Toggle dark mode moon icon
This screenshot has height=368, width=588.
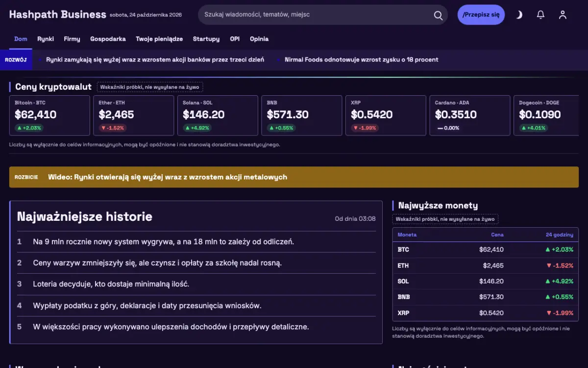pyautogui.click(x=518, y=15)
